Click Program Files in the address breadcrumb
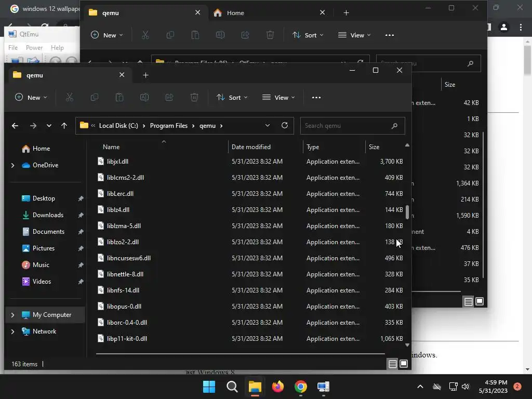532x399 pixels. point(169,126)
